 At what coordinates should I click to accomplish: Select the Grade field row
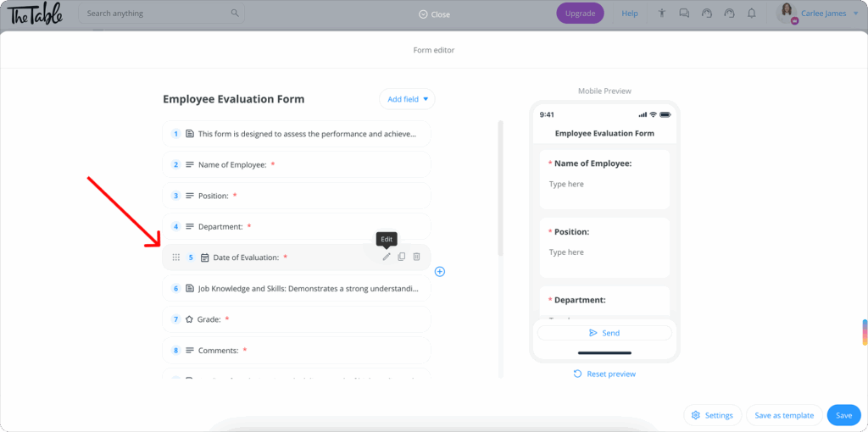coord(296,319)
